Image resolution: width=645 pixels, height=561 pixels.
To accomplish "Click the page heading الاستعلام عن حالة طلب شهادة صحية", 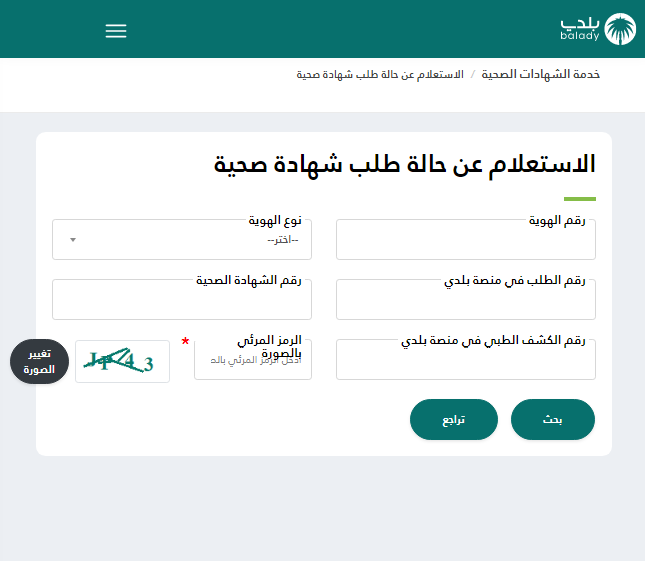I will coord(404,164).
